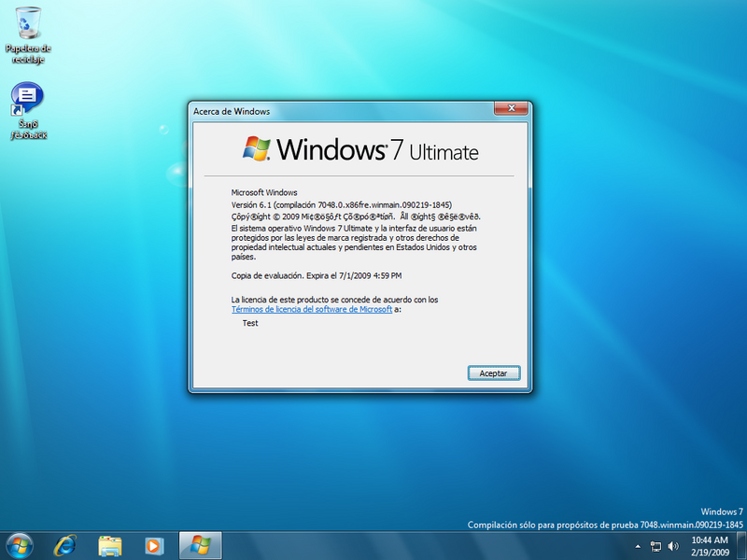Click the Copyright 2009 Microsoft line
747x560 pixels.
[x=356, y=217]
